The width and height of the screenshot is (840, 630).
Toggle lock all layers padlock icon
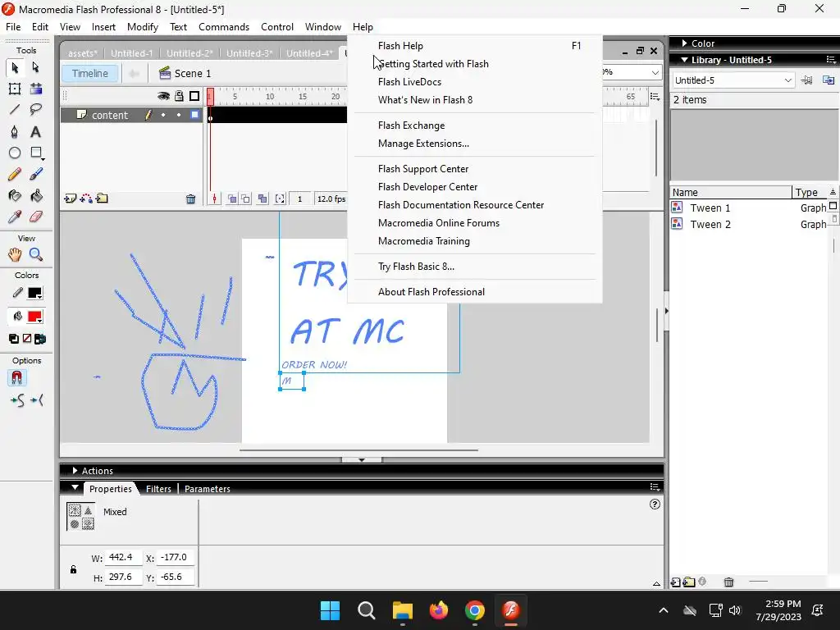(x=179, y=96)
